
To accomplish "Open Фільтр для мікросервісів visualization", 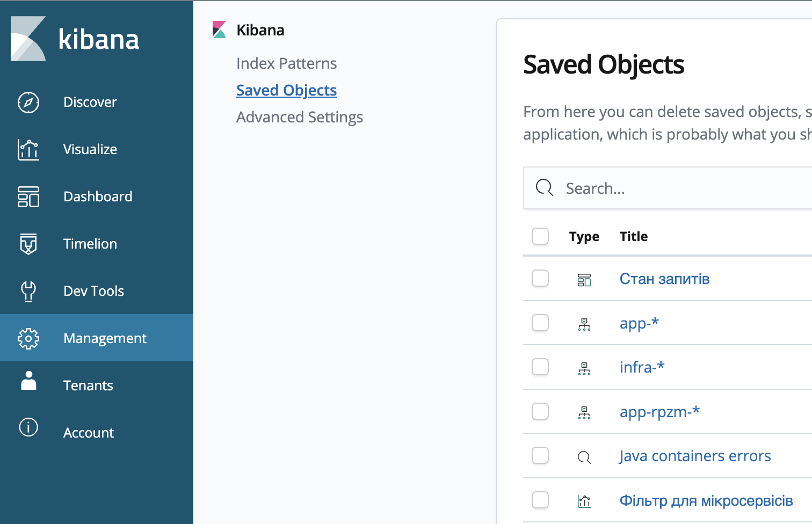I will point(706,500).
